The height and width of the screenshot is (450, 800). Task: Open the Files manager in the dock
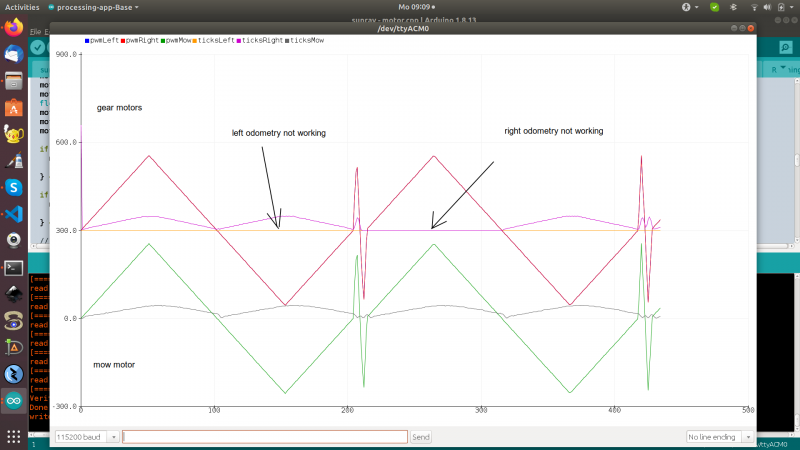[14, 81]
